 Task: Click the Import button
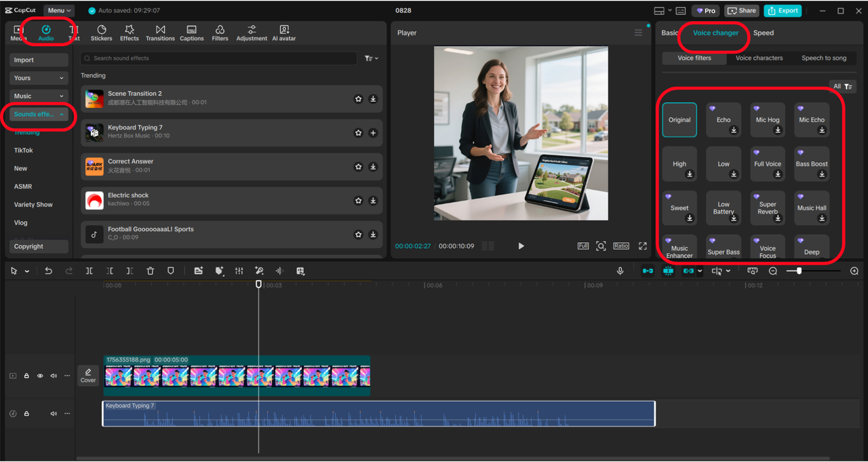(39, 60)
